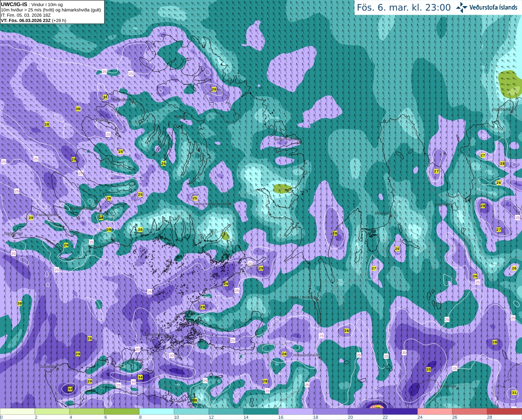Select the 0–2 m/s legend swatch
The image size is (522, 420).
click(18, 411)
